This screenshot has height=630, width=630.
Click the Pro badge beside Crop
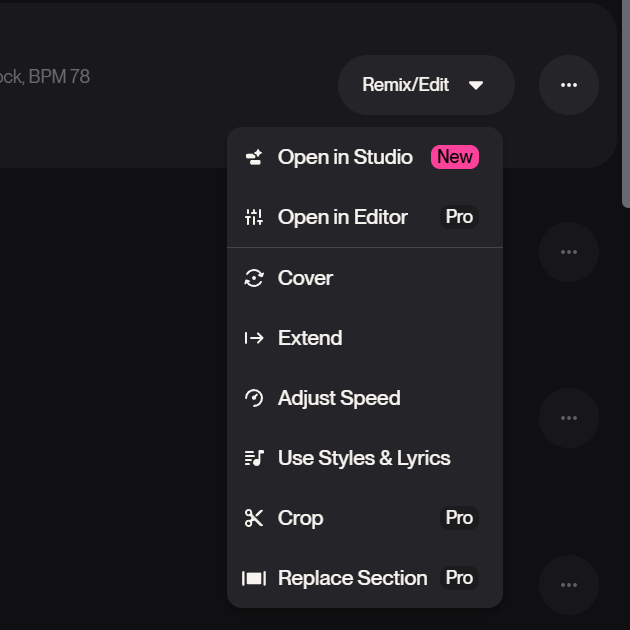coord(459,518)
